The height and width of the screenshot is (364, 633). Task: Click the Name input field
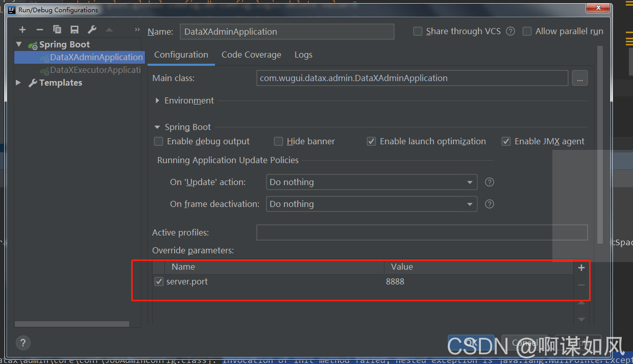pyautogui.click(x=287, y=32)
